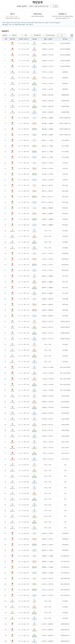
Task: Click the print icon above the table
Action: tap(72, 35)
